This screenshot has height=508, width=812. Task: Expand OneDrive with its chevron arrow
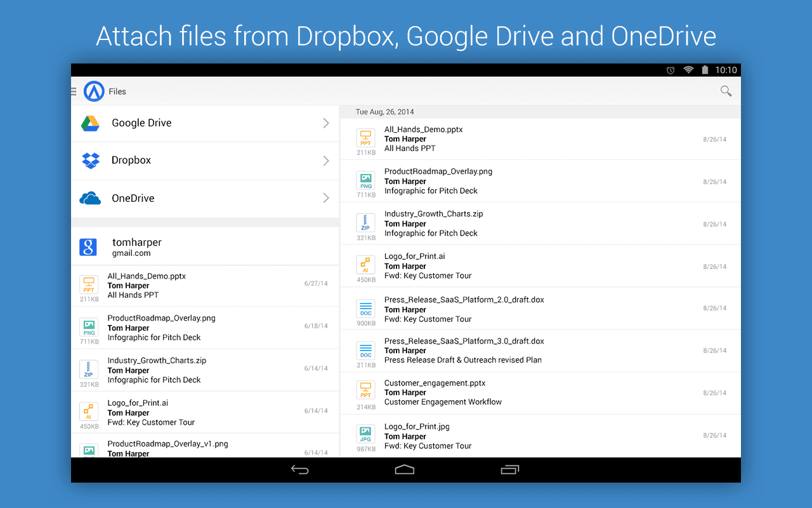326,198
